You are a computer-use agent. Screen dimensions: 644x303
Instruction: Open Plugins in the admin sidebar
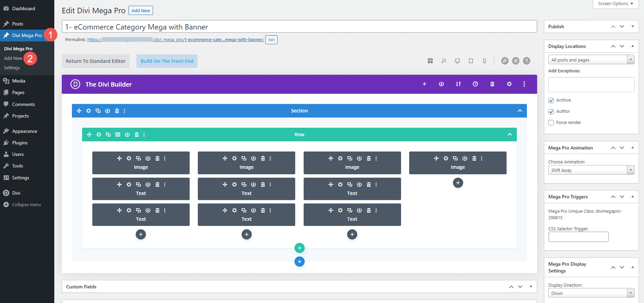click(20, 143)
